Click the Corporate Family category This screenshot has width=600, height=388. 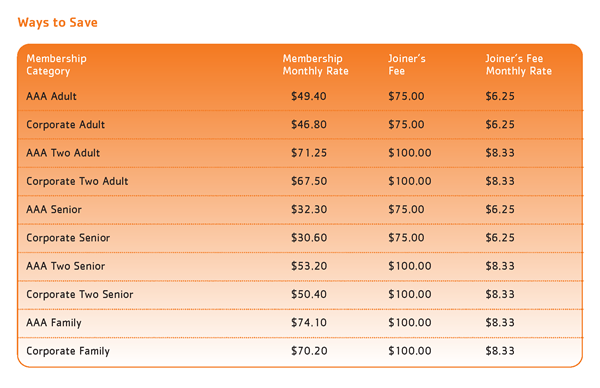68,351
